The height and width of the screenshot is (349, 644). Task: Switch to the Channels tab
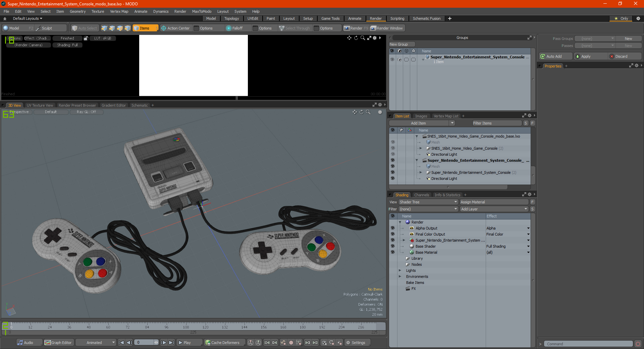422,195
